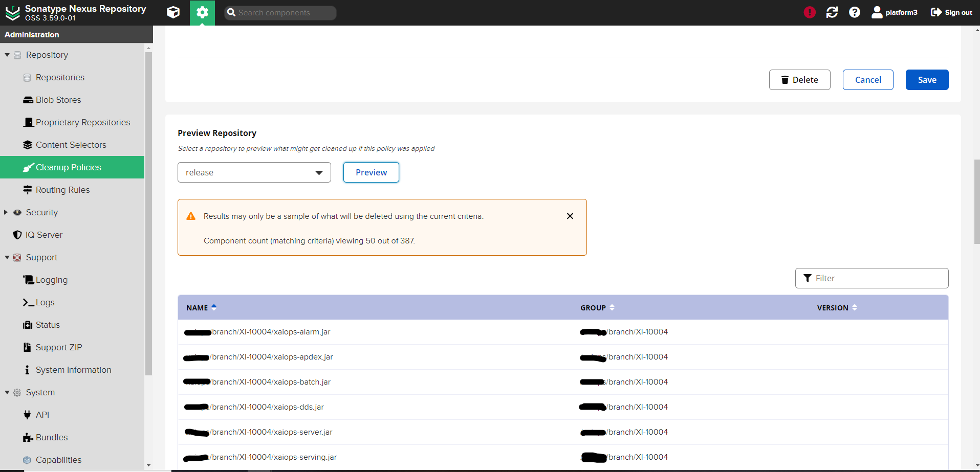Open the Browse cube icon in header
Screen dimensions: 980x472
pos(173,12)
